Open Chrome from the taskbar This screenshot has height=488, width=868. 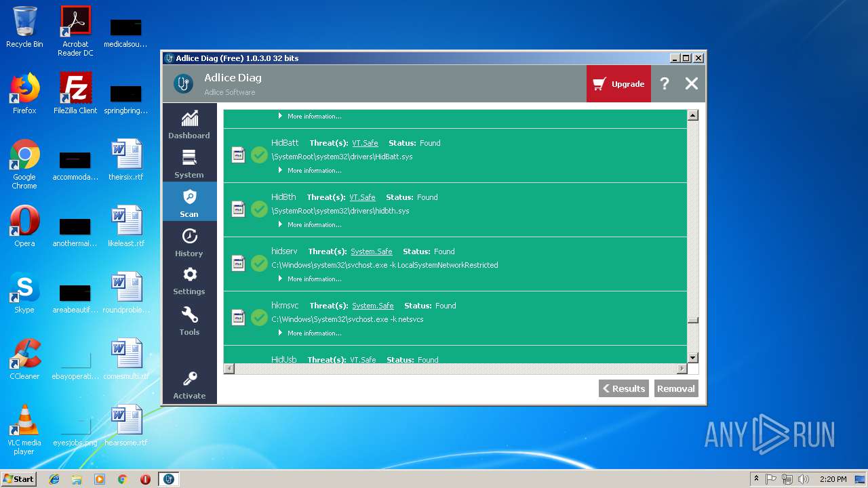pos(123,479)
